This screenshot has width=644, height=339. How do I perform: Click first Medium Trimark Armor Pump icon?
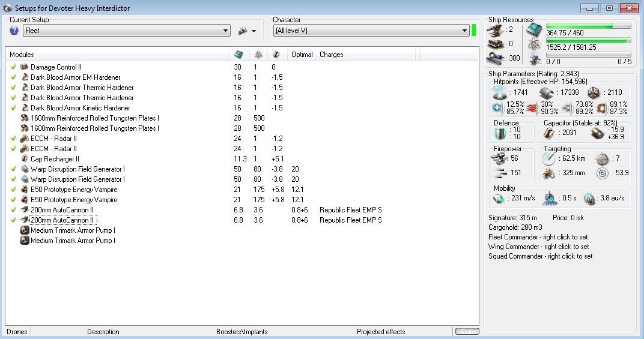25,230
